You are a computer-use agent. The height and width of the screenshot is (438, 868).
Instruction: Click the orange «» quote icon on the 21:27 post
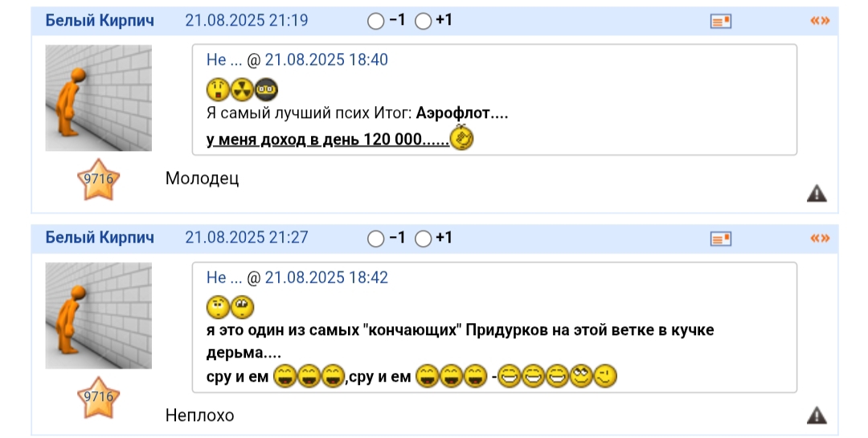[820, 238]
